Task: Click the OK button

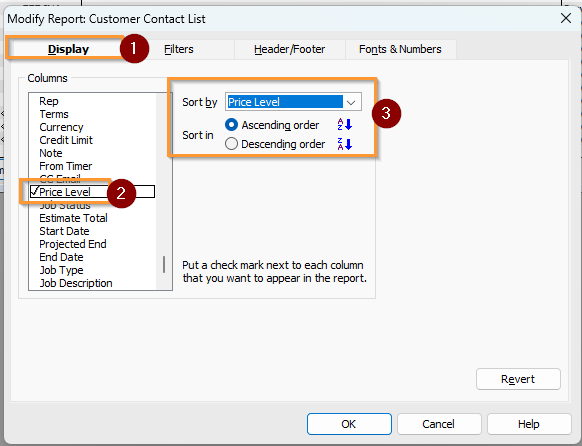Action: [349, 424]
